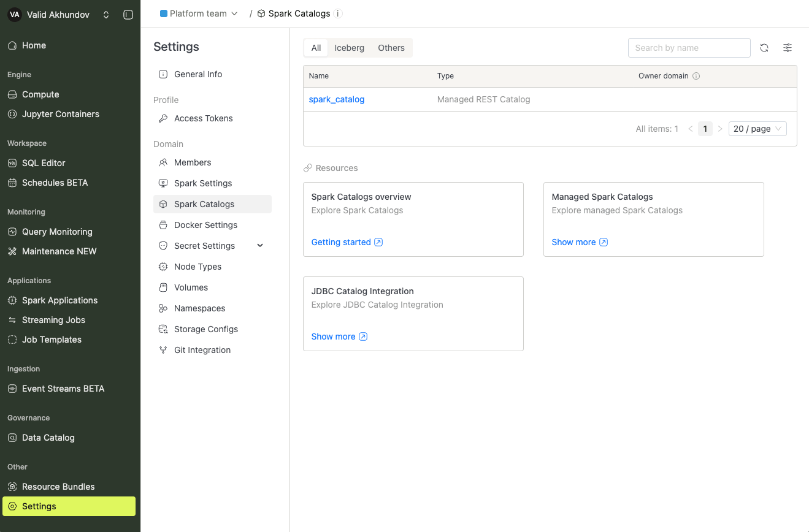This screenshot has width=809, height=532.
Task: Open the Valid Akhundov account switcher
Action: [x=106, y=15]
